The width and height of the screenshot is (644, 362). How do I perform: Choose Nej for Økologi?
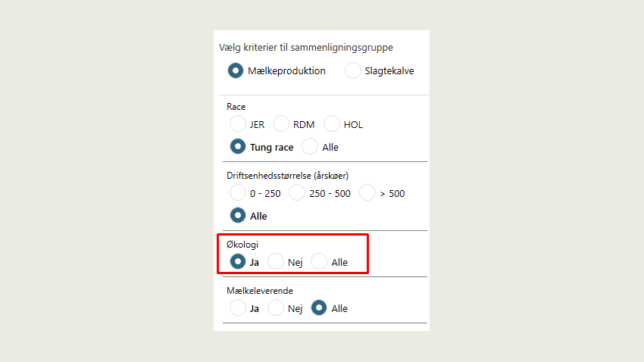pos(276,262)
